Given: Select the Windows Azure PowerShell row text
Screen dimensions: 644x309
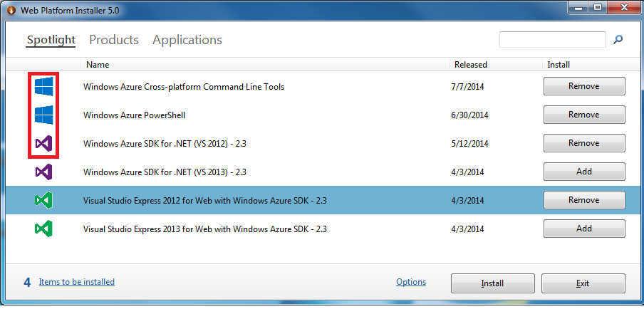Looking at the screenshot, I should pos(135,115).
